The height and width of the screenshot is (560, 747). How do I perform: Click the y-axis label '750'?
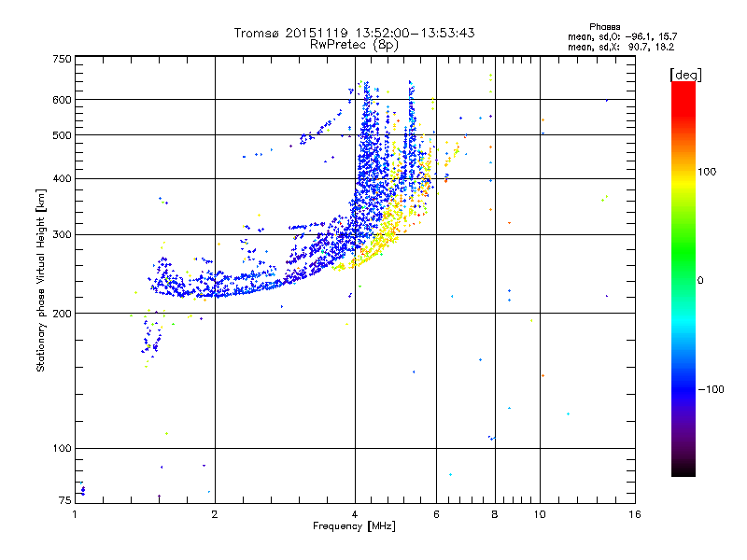click(x=62, y=59)
